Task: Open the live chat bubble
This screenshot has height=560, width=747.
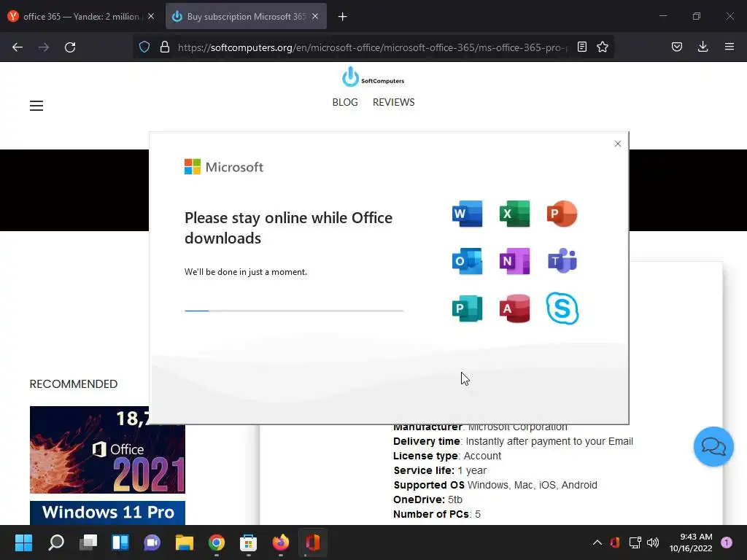Action: [x=713, y=447]
